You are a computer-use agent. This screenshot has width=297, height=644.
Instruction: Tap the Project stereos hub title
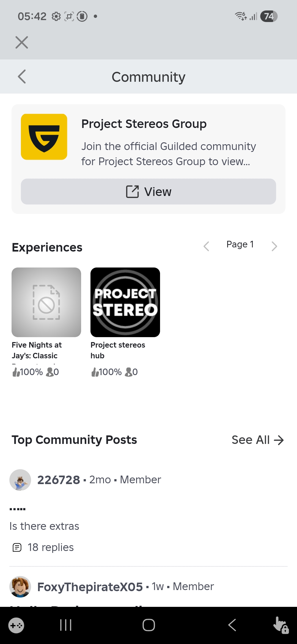point(118,350)
